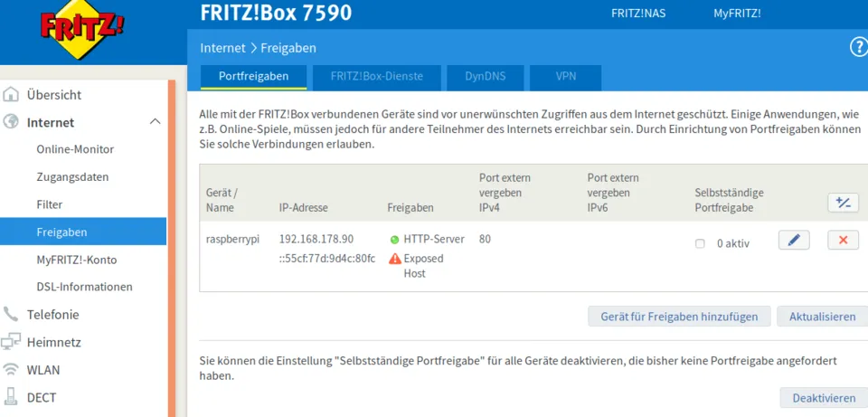Click the plus/minus column settings button
This screenshot has width=868, height=417.
pyautogui.click(x=843, y=203)
